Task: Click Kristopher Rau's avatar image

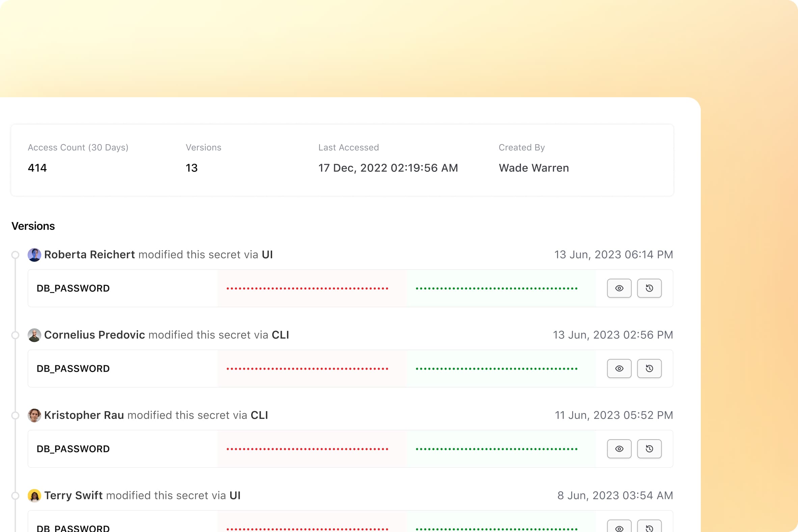Action: pyautogui.click(x=34, y=415)
